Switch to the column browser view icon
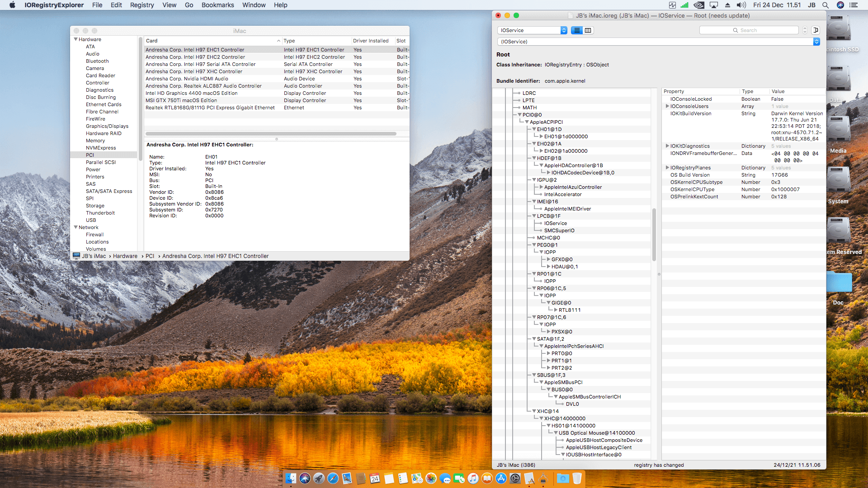 (588, 30)
